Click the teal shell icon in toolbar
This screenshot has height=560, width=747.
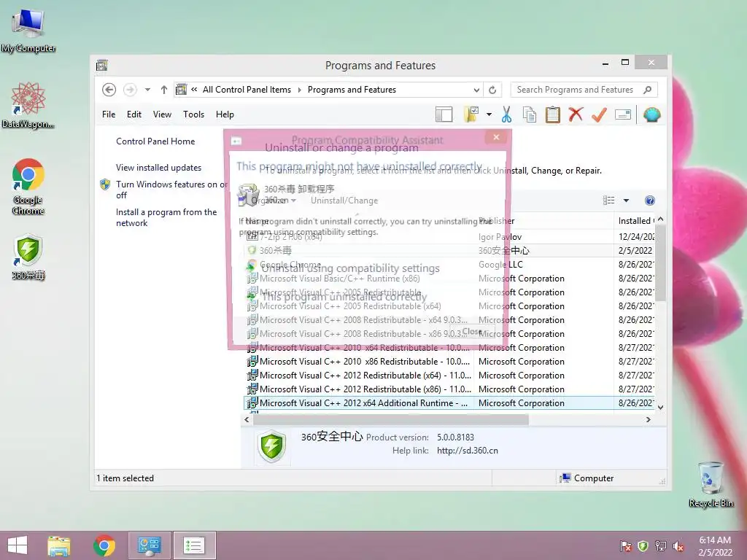click(x=651, y=114)
